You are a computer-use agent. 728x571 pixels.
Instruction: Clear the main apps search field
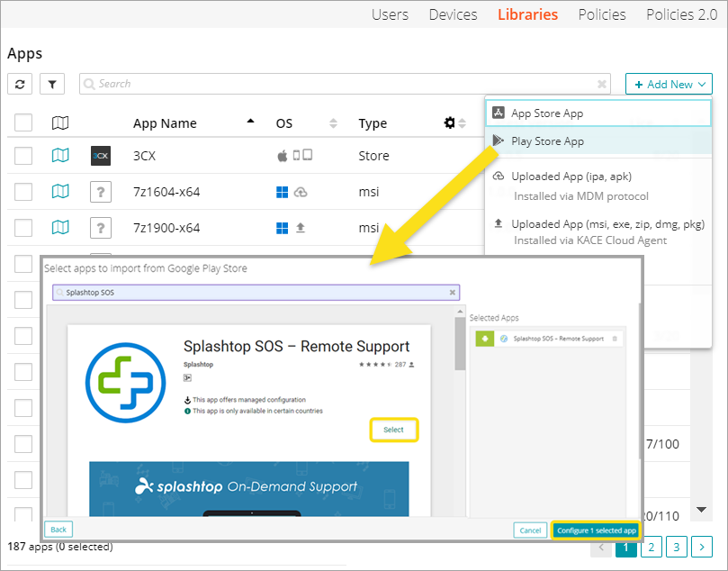601,84
